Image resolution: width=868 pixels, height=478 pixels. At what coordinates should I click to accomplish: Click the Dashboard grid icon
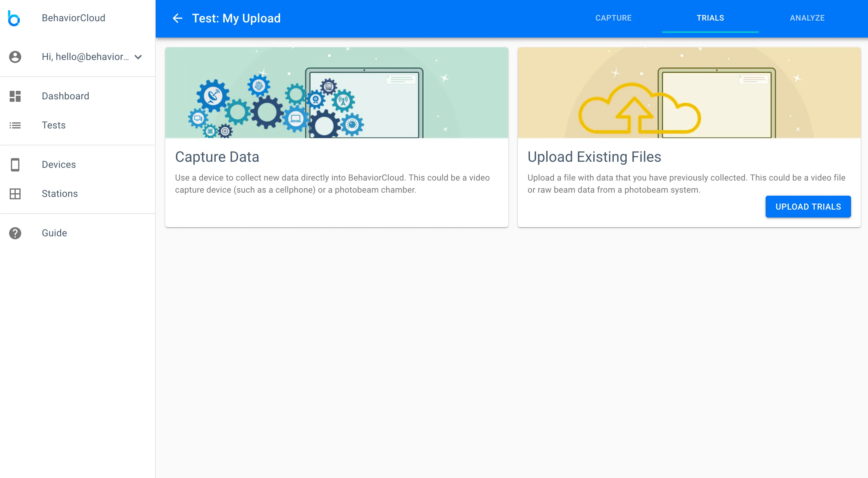coord(15,96)
